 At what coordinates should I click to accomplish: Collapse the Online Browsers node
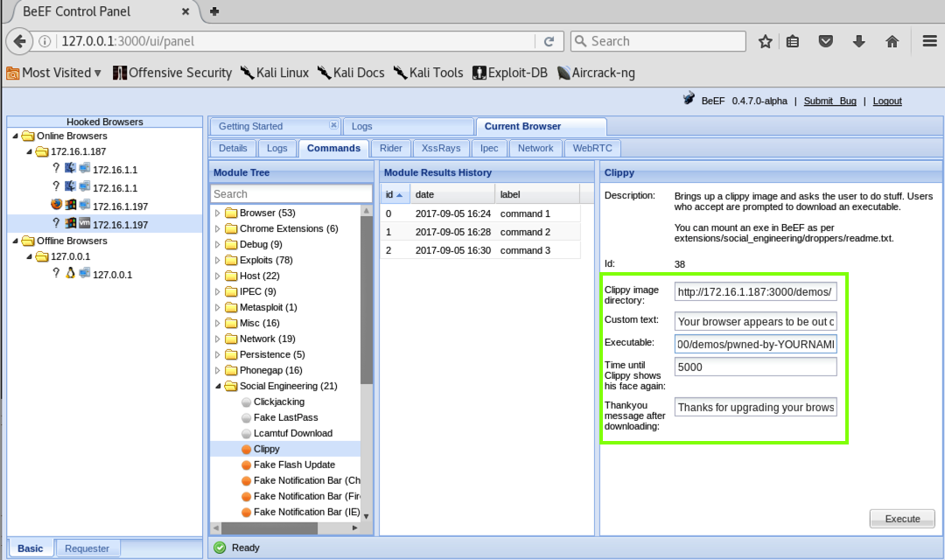tap(15, 136)
